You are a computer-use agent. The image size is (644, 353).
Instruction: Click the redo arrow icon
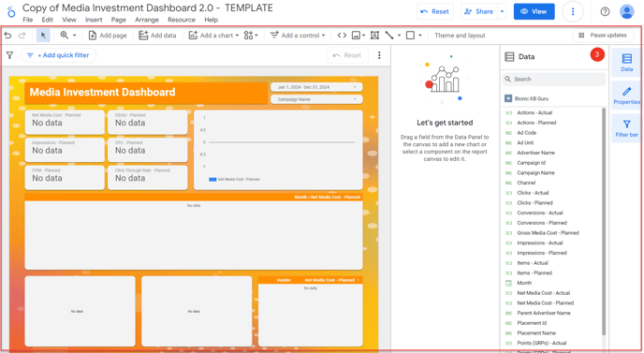pos(22,36)
